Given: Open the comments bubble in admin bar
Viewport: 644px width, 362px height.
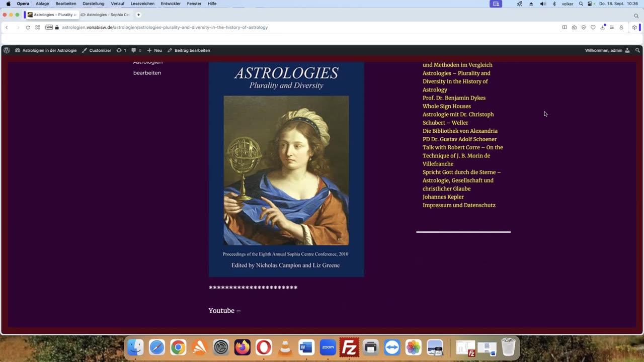Looking at the screenshot, I should point(136,50).
